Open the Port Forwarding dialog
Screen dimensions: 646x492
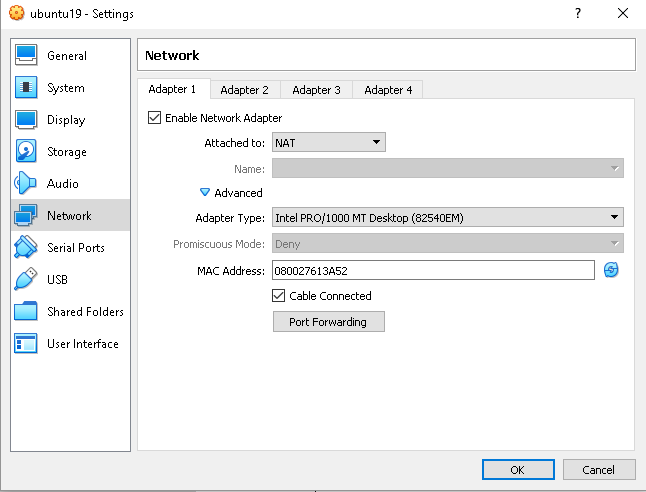pyautogui.click(x=329, y=321)
